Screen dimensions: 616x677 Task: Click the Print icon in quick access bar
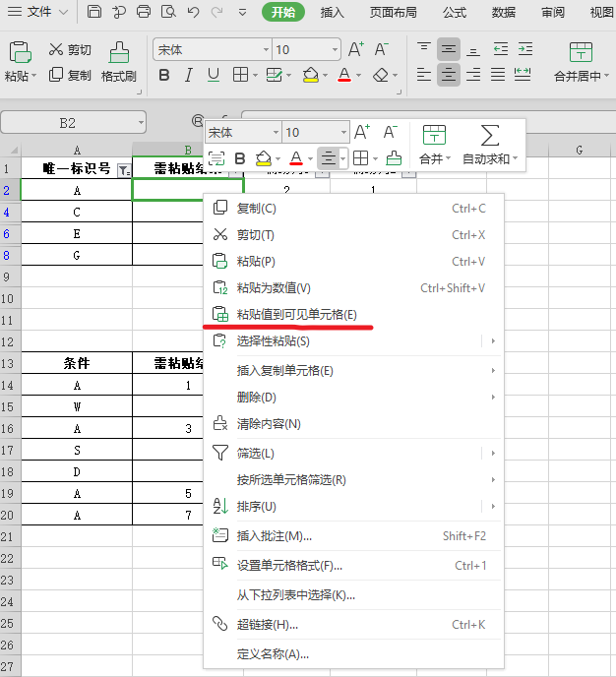coord(144,11)
